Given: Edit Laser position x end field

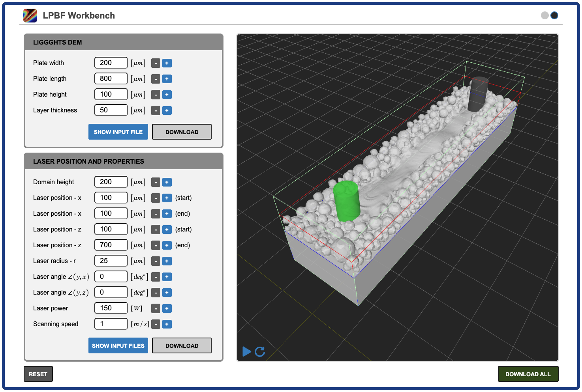Looking at the screenshot, I should [111, 213].
